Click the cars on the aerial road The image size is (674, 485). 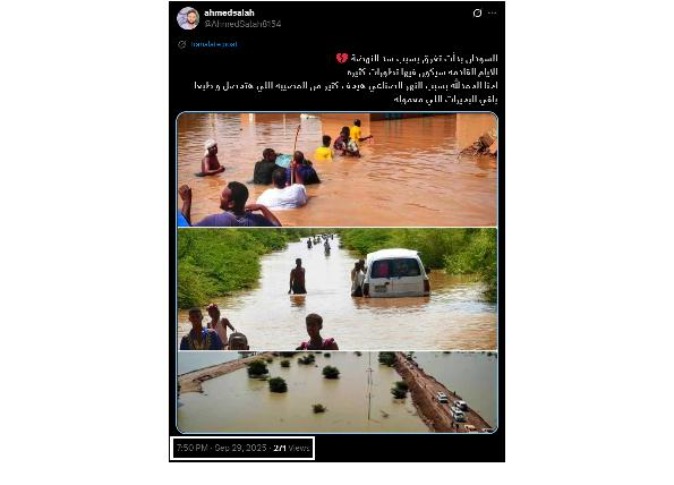coord(456,408)
